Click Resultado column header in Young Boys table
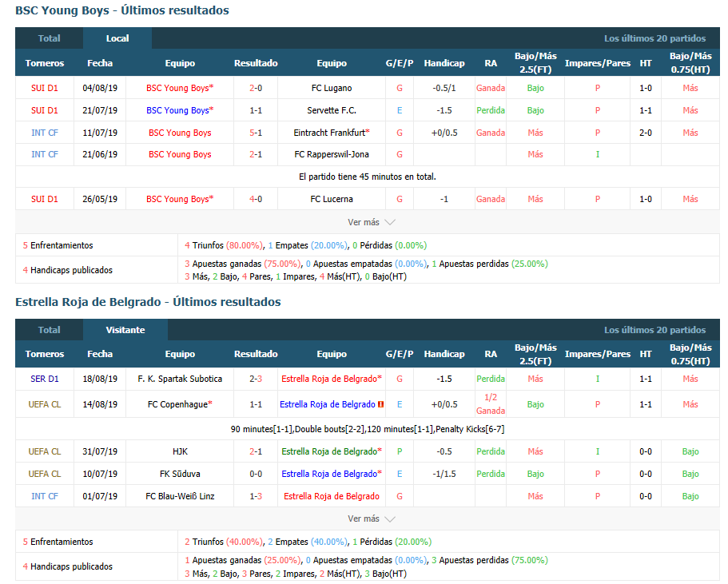This screenshot has width=728, height=584. pos(256,63)
